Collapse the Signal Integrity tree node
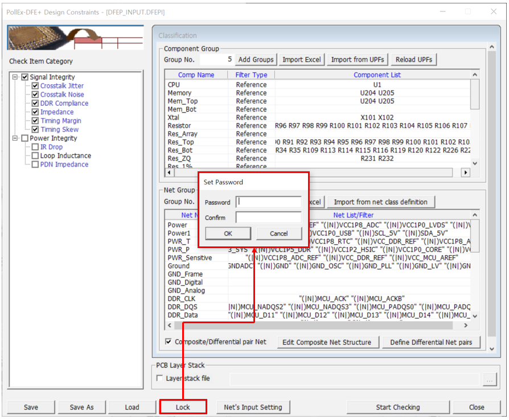 [15, 77]
